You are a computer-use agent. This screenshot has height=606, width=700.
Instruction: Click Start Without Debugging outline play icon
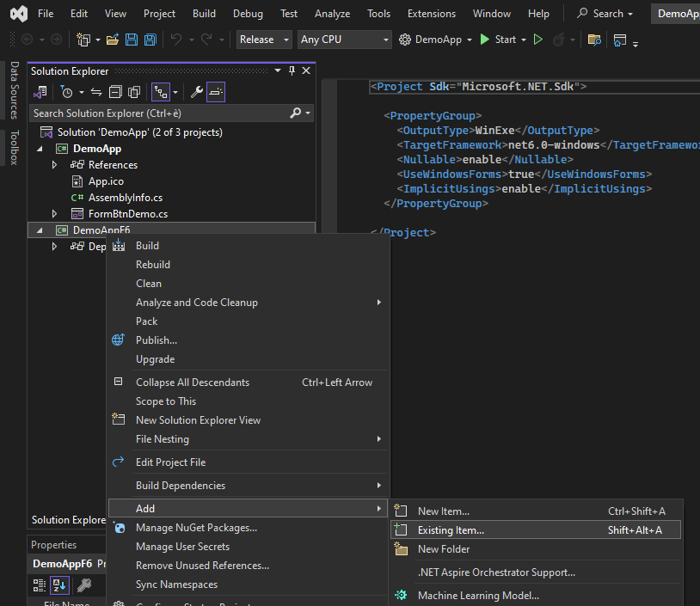tap(538, 40)
